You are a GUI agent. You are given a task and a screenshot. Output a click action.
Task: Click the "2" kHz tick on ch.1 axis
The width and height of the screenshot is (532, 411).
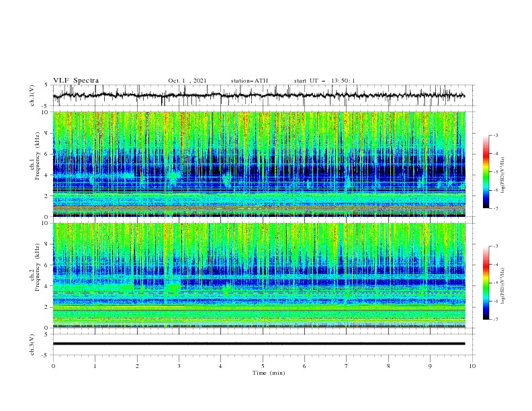[46, 195]
